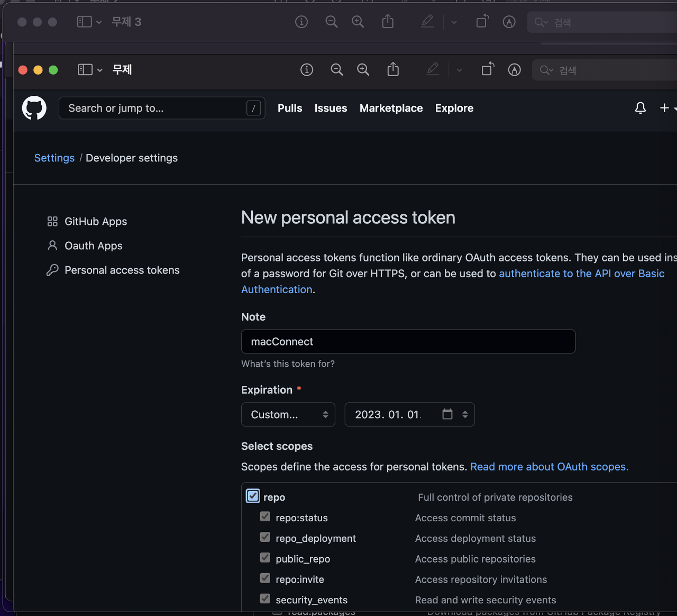Open the authenticate to the API over Basic link
This screenshot has width=677, height=616.
coord(582,274)
